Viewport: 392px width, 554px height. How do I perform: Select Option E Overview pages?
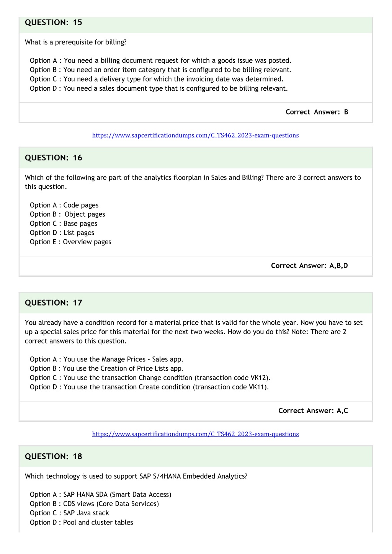coord(70,242)
